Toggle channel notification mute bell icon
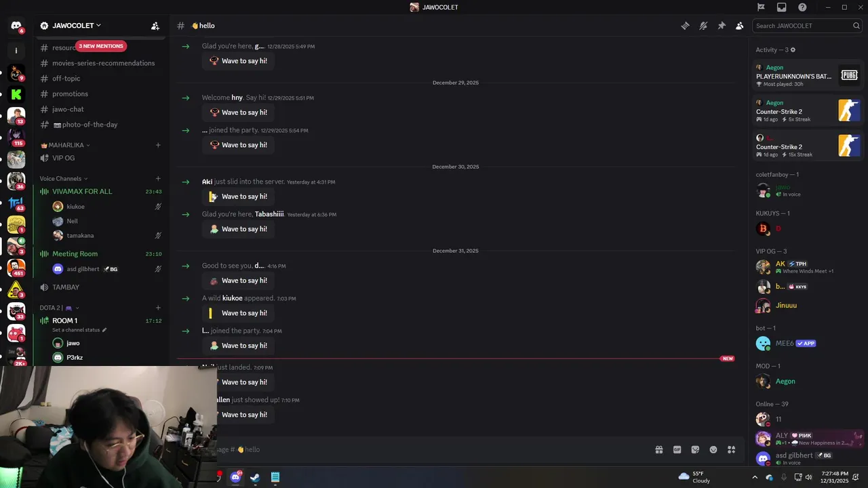The image size is (868, 488). pyautogui.click(x=703, y=26)
